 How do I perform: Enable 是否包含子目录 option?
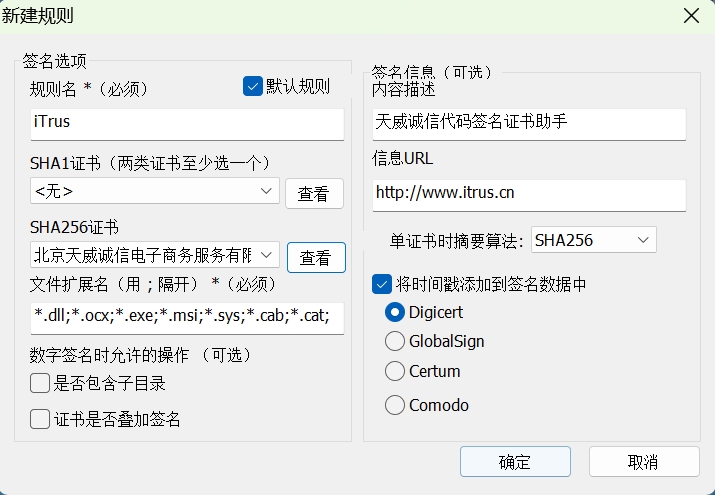tap(40, 383)
